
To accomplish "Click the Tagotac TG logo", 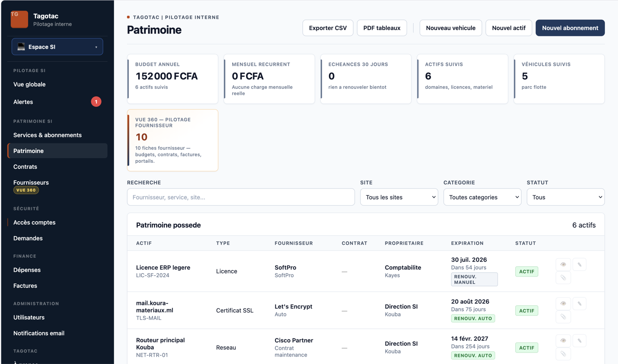I will (19, 19).
